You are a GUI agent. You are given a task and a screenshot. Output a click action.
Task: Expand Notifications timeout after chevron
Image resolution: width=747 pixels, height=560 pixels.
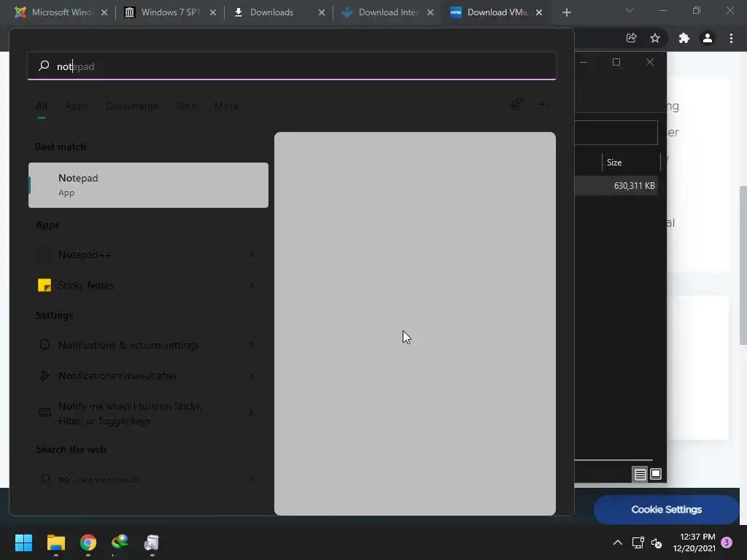[252, 376]
